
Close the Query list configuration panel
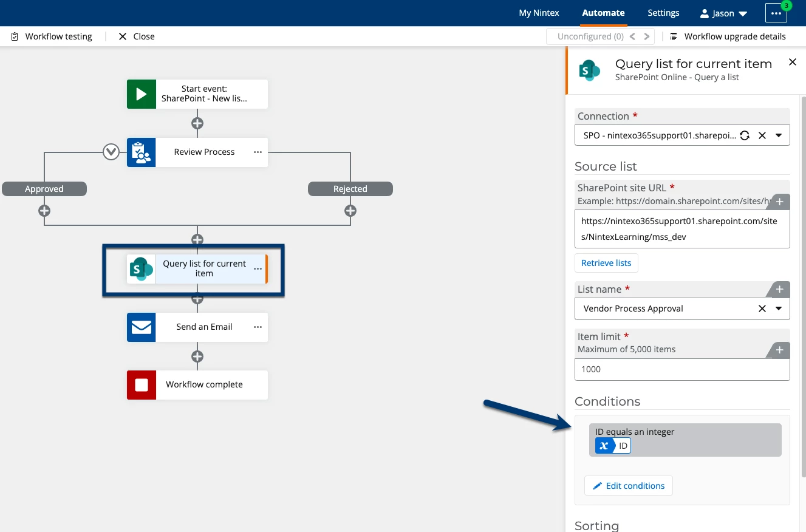click(x=792, y=62)
